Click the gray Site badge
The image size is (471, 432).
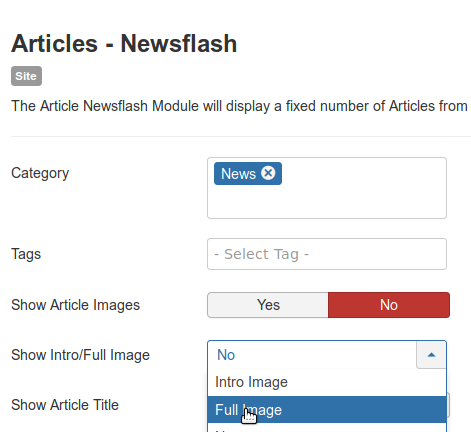pos(26,76)
